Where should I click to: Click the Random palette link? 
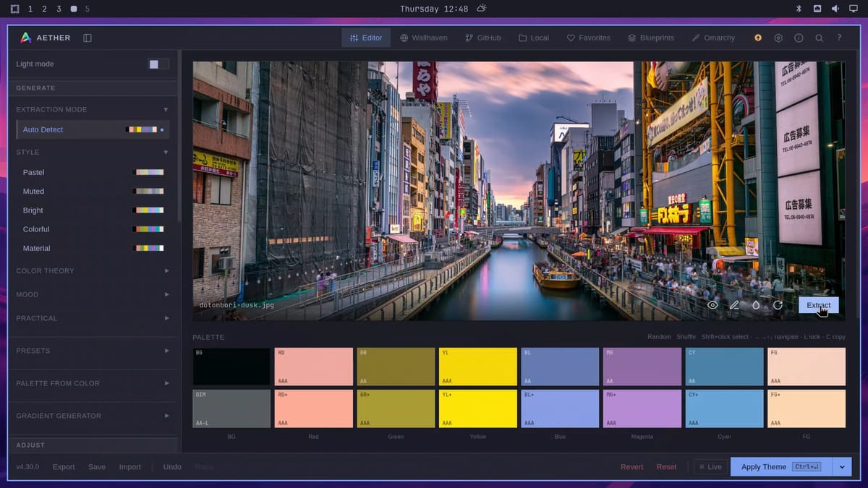(x=659, y=337)
